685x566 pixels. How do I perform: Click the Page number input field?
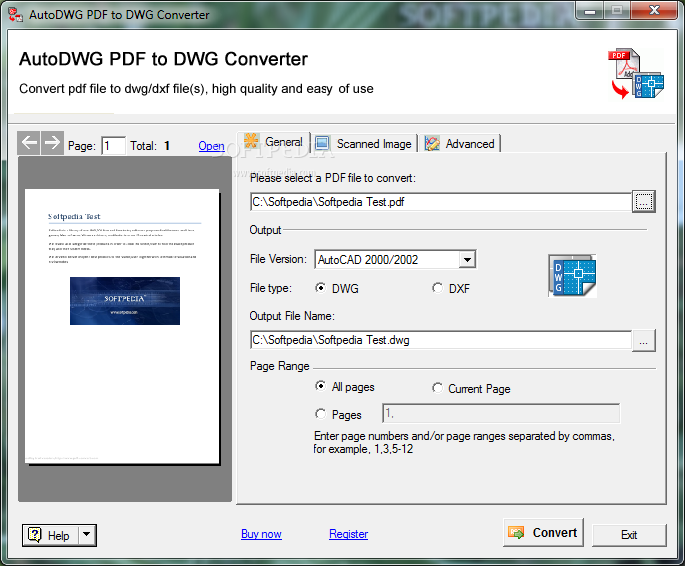click(x=114, y=145)
